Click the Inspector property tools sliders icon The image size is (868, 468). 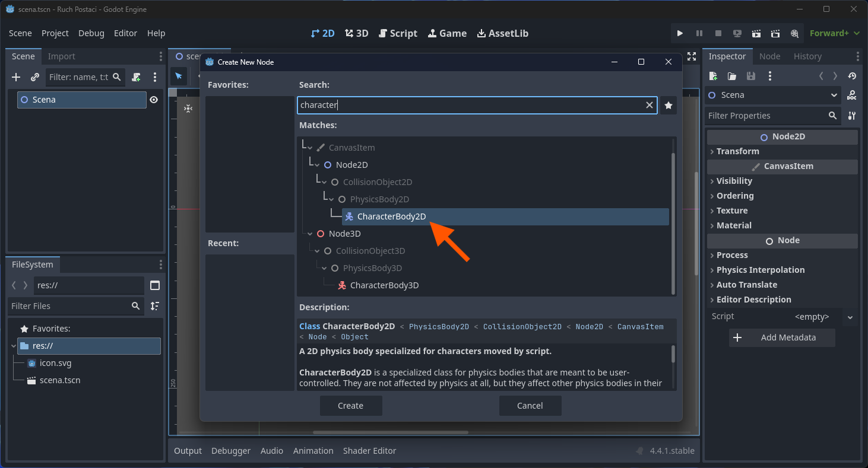pos(852,116)
